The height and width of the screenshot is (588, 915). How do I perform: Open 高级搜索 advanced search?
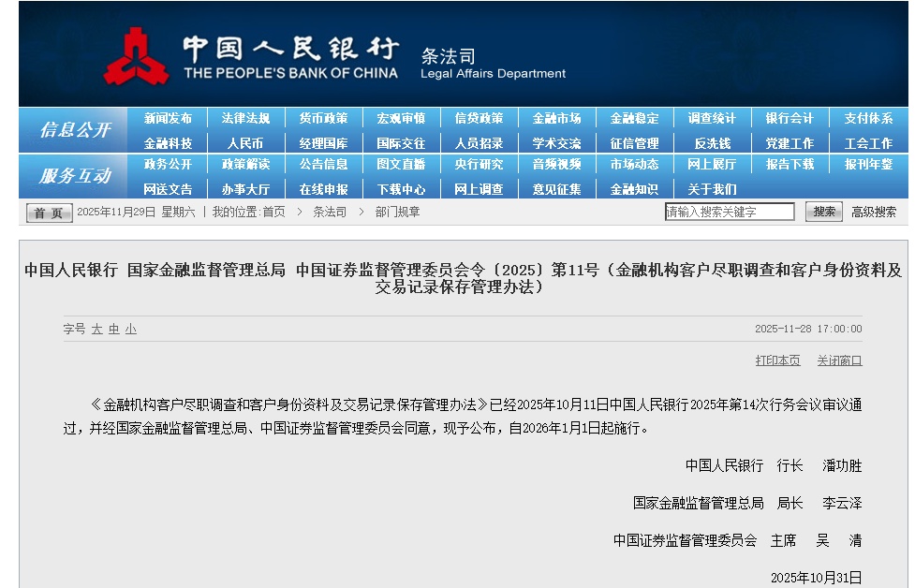point(875,213)
